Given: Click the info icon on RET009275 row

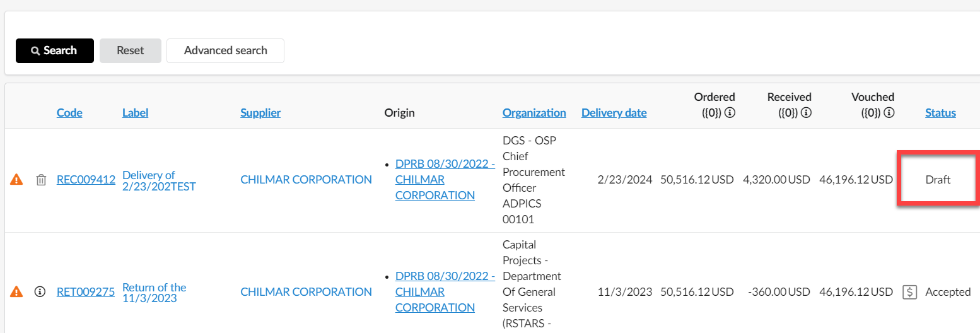Looking at the screenshot, I should pos(40,292).
